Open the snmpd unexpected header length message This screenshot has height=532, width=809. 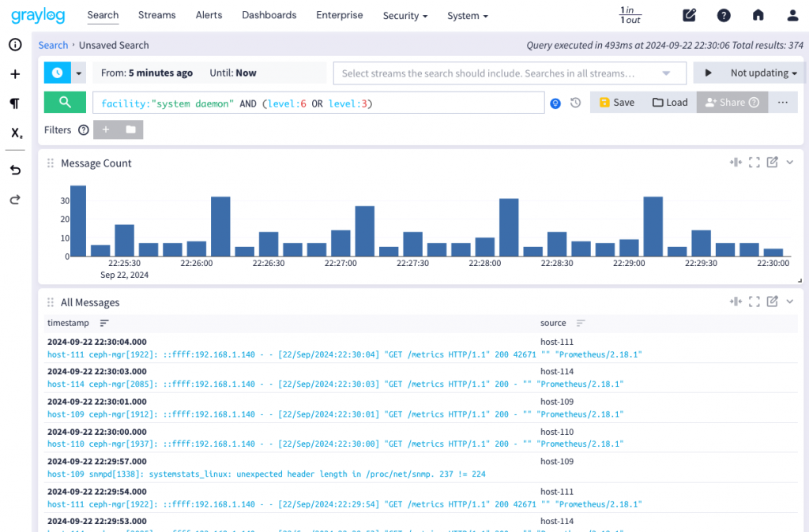click(x=420, y=467)
